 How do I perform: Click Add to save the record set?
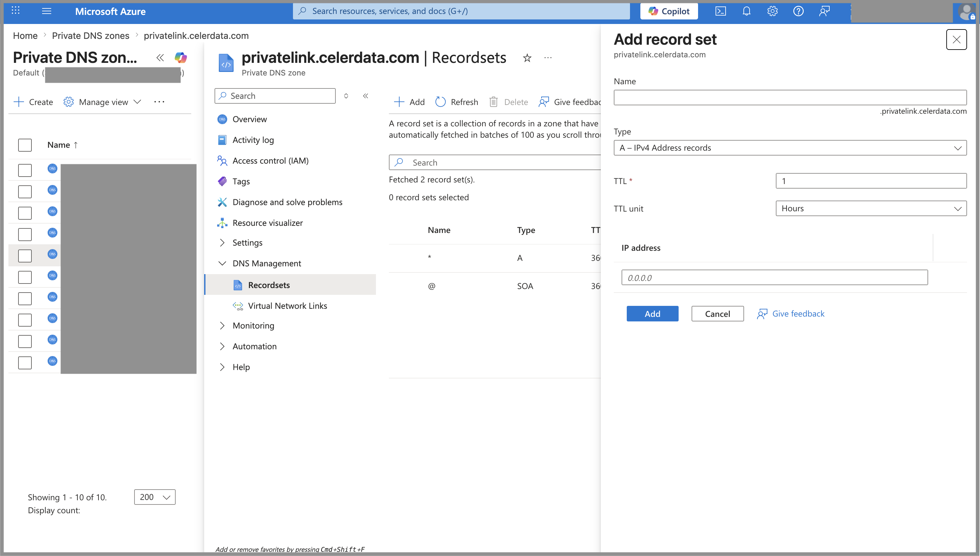[652, 313]
